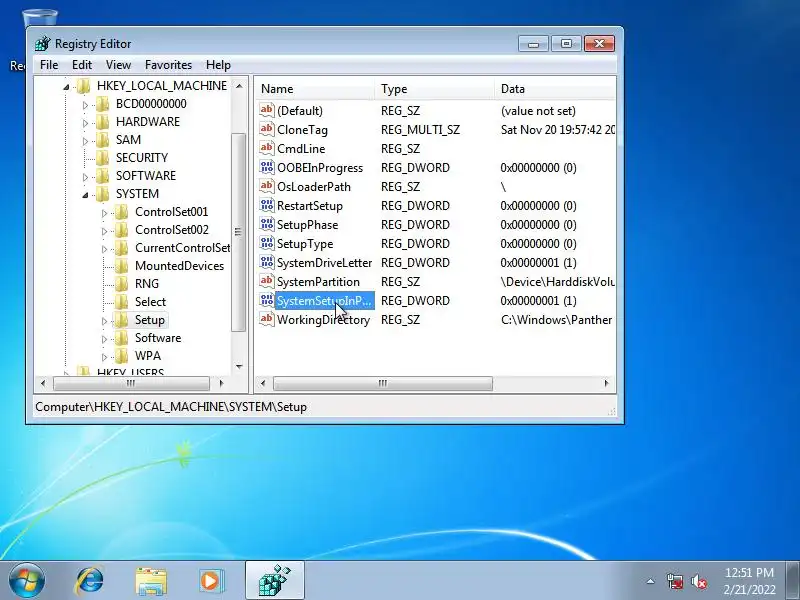Expand the lowercase Software subkey arrow
Screen dimensions: 800x600
click(x=104, y=339)
